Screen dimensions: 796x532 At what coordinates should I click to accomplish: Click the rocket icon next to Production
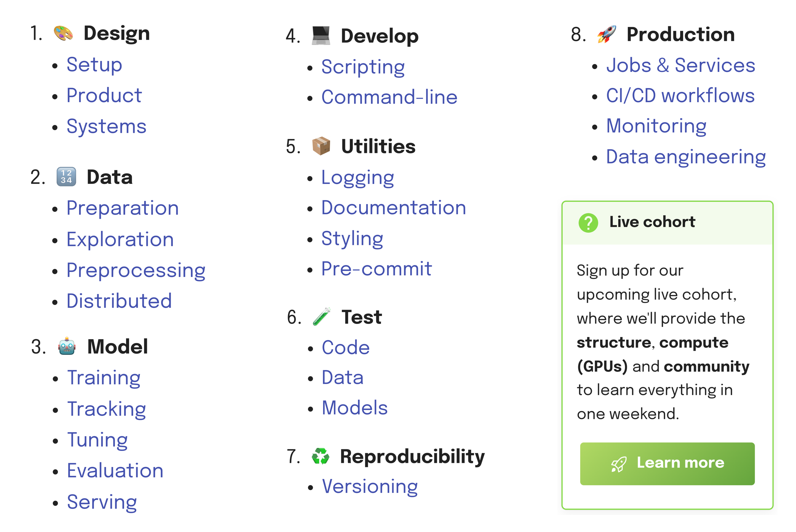point(606,34)
